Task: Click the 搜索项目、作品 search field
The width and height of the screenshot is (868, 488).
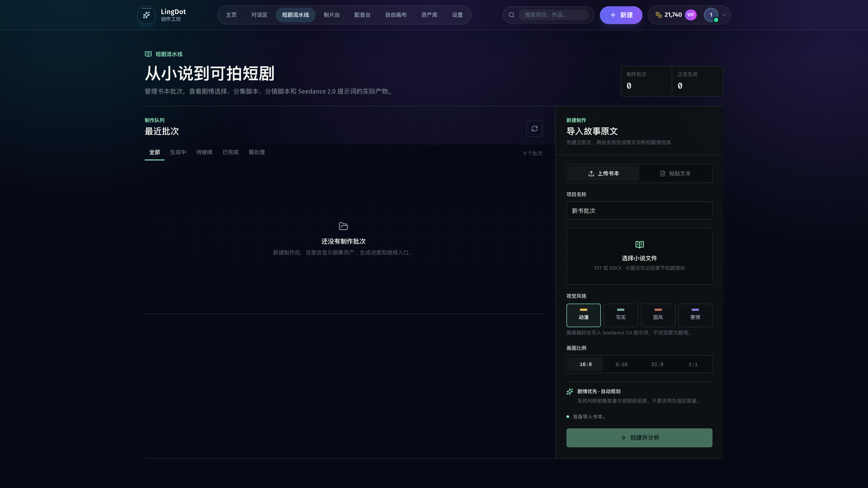Action: click(553, 15)
